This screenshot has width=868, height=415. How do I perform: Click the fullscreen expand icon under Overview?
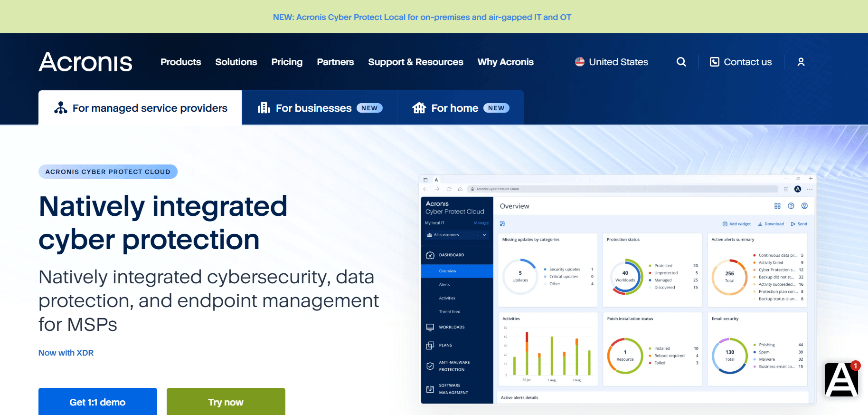(502, 224)
